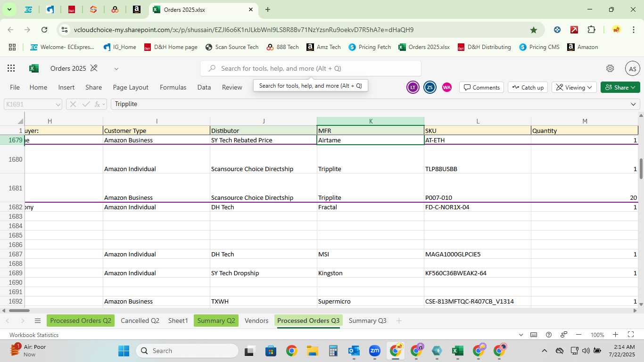644x362 pixels.
Task: Open the Summary Q3 sheet tab
Action: point(368,321)
